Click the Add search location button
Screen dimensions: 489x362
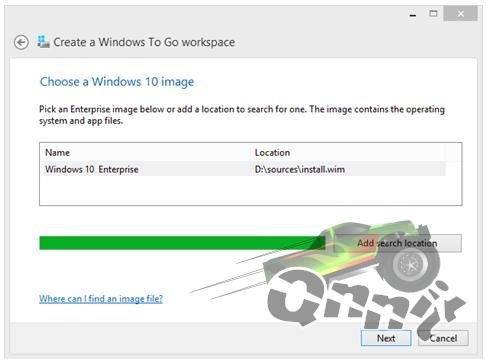click(x=397, y=243)
